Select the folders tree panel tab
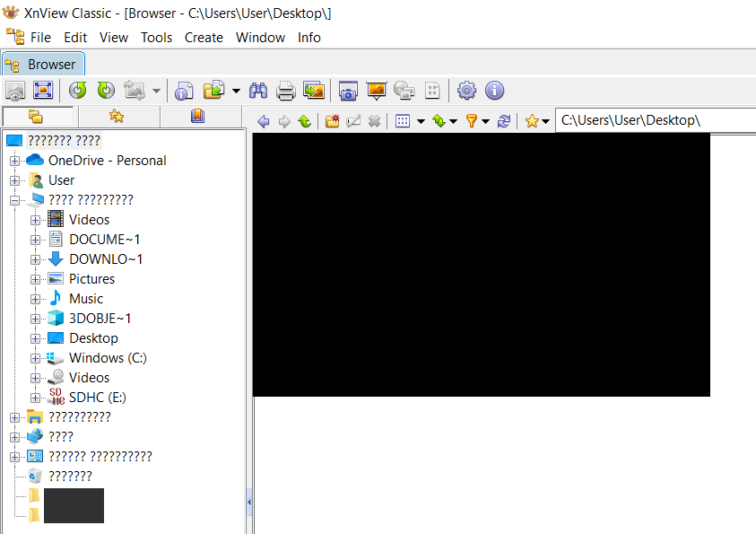 tap(38, 117)
